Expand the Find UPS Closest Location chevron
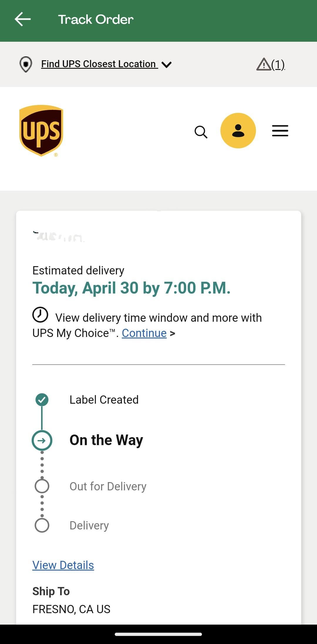This screenshot has height=644, width=317. pos(167,65)
